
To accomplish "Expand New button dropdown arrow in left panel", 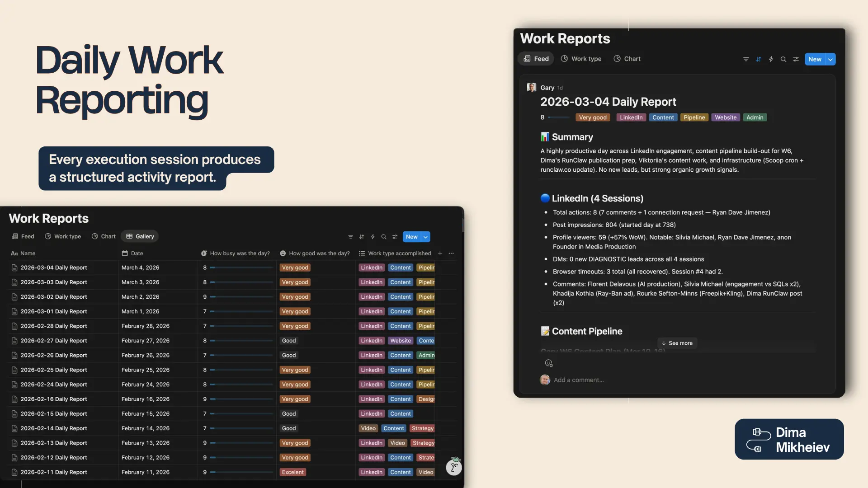I will (425, 237).
